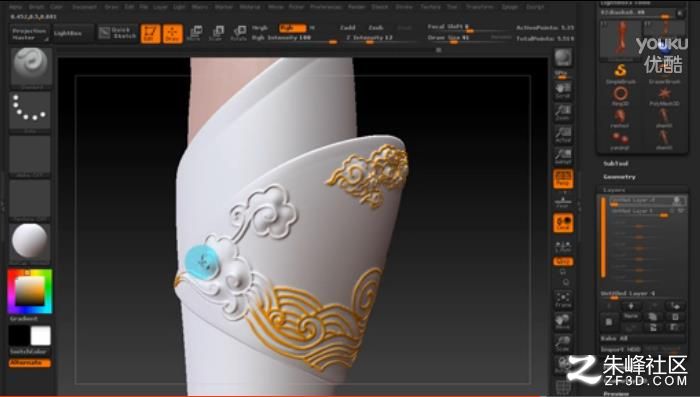Set canvas to AAHalf size
This screenshot has width=700, height=397.
[563, 156]
